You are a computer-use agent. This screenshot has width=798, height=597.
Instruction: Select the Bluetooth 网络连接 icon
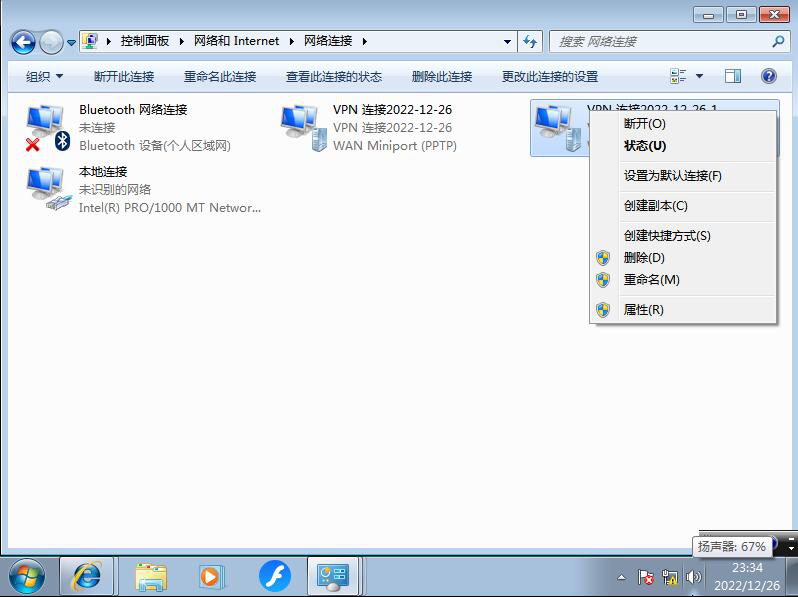tap(48, 128)
